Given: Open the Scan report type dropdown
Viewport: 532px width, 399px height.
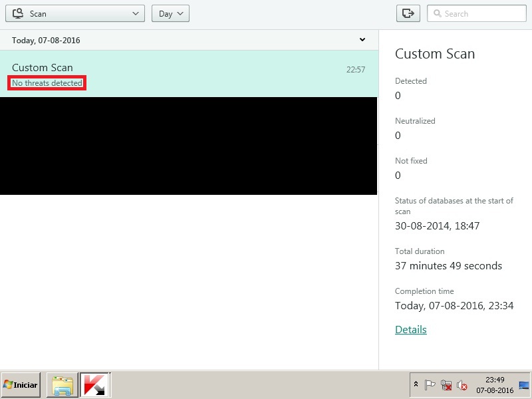Looking at the screenshot, I should point(74,13).
